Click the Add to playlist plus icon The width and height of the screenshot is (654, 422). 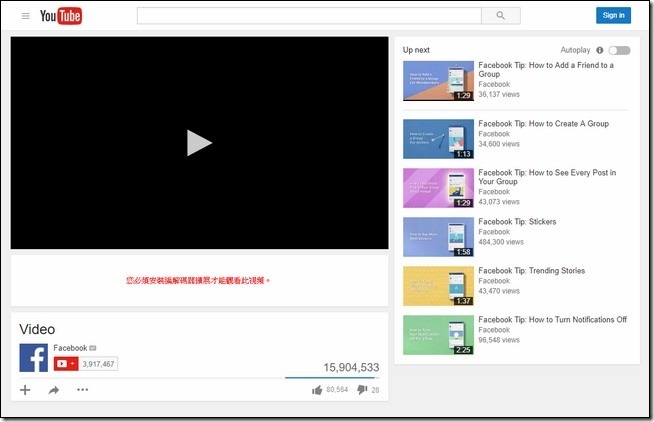point(25,390)
